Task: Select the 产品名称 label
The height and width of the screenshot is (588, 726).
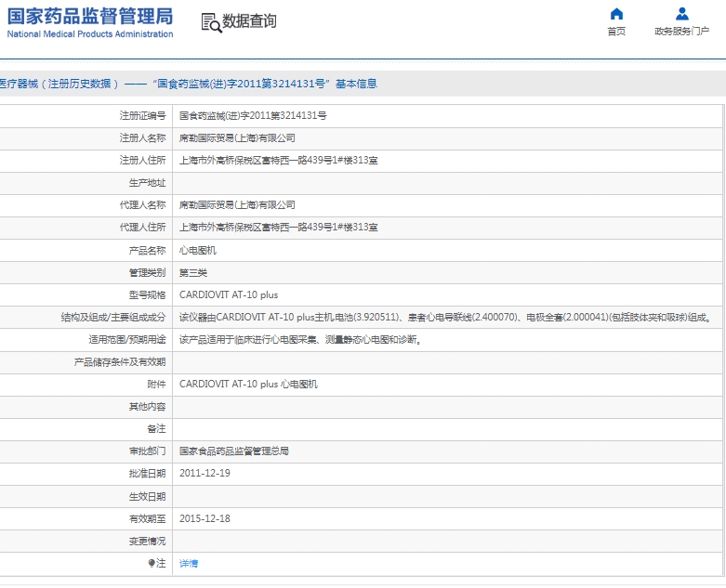Action: pyautogui.click(x=147, y=250)
